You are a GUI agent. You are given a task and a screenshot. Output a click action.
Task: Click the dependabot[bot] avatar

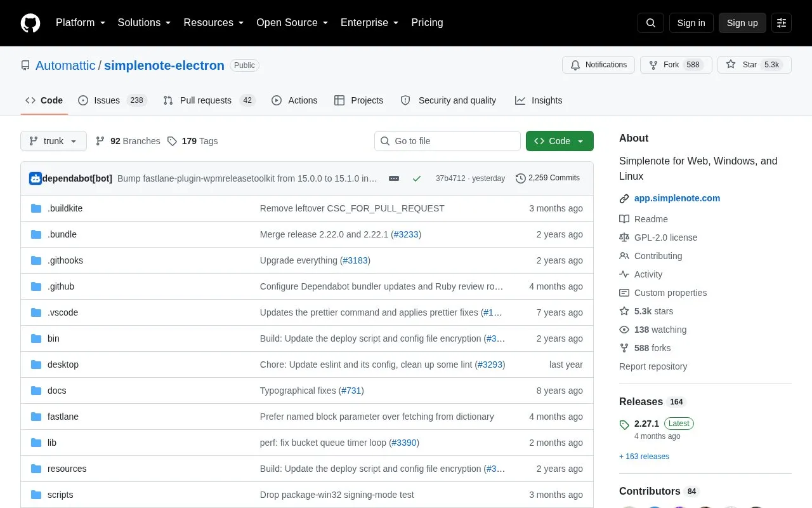point(36,178)
